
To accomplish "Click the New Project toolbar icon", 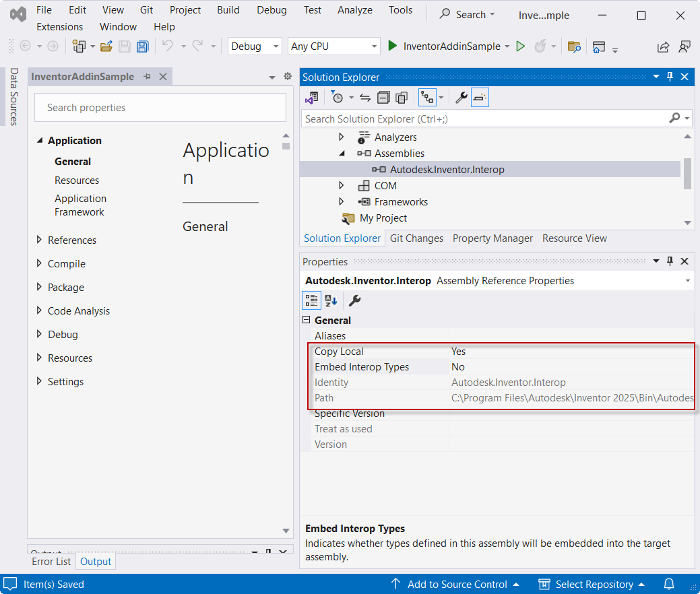I will coord(79,46).
